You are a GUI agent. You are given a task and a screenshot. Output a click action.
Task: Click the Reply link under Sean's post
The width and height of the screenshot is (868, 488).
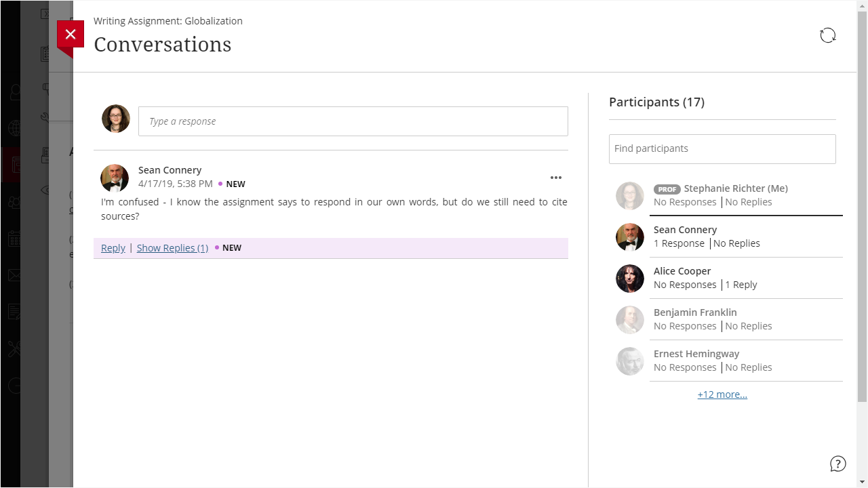point(113,248)
